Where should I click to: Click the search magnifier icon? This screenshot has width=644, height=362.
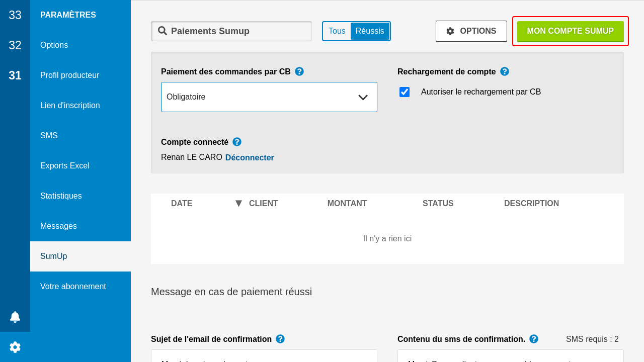coord(163,31)
